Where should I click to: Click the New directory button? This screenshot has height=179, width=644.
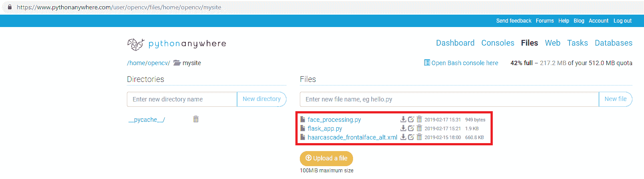tap(262, 99)
